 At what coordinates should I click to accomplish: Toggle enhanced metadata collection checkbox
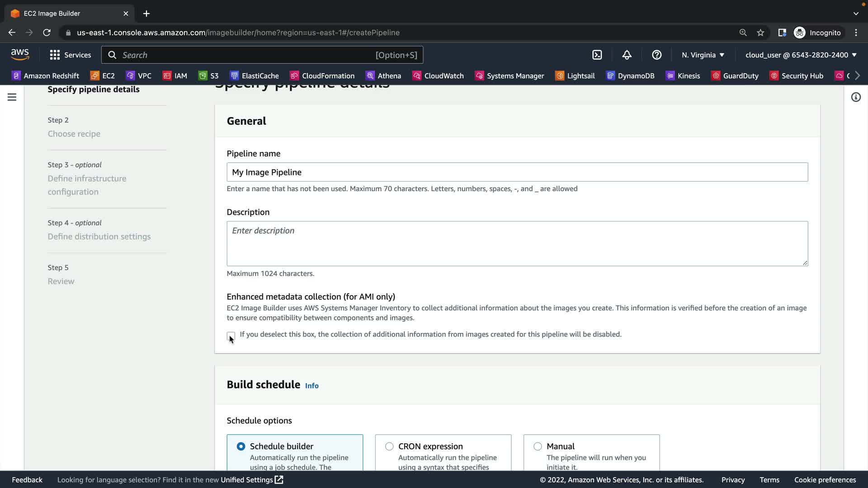pyautogui.click(x=231, y=335)
